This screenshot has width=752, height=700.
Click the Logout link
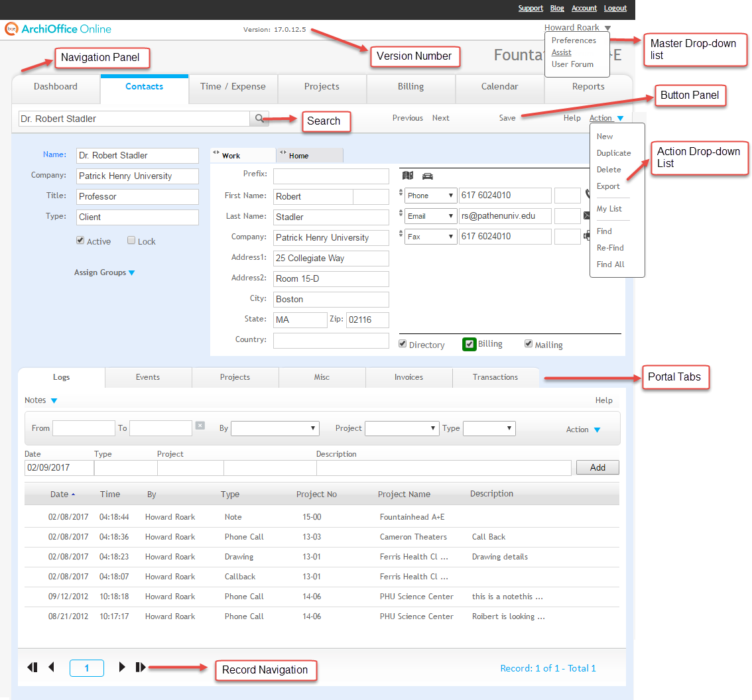(615, 8)
